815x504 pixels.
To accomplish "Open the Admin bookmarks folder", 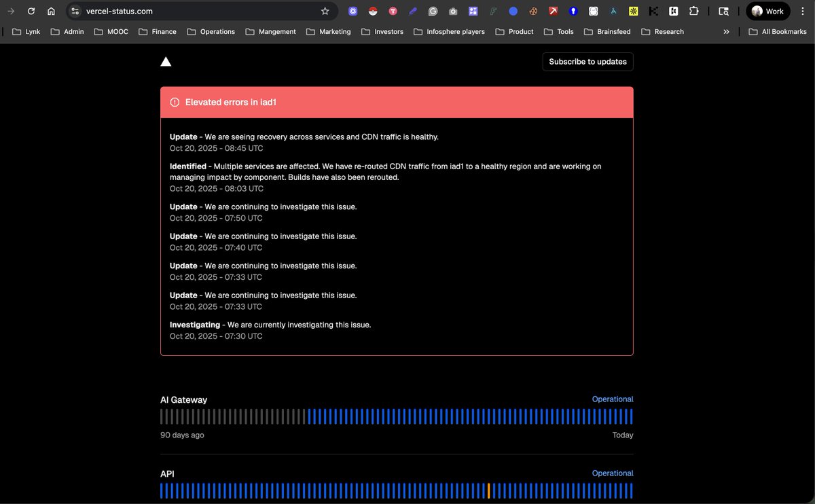I will [x=67, y=31].
